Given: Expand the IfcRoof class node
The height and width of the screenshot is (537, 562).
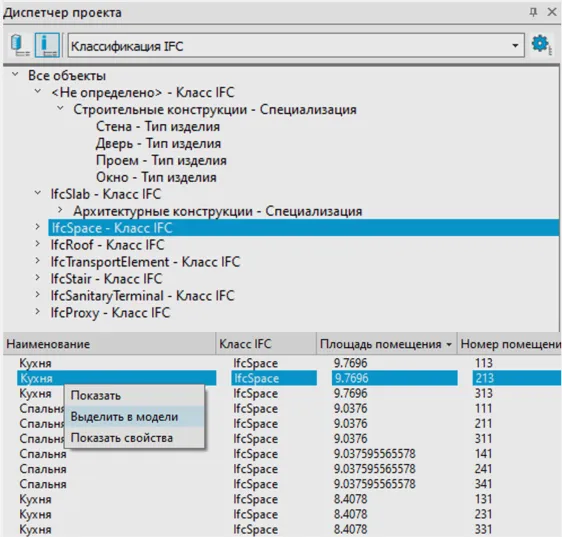Looking at the screenshot, I should 37,244.
